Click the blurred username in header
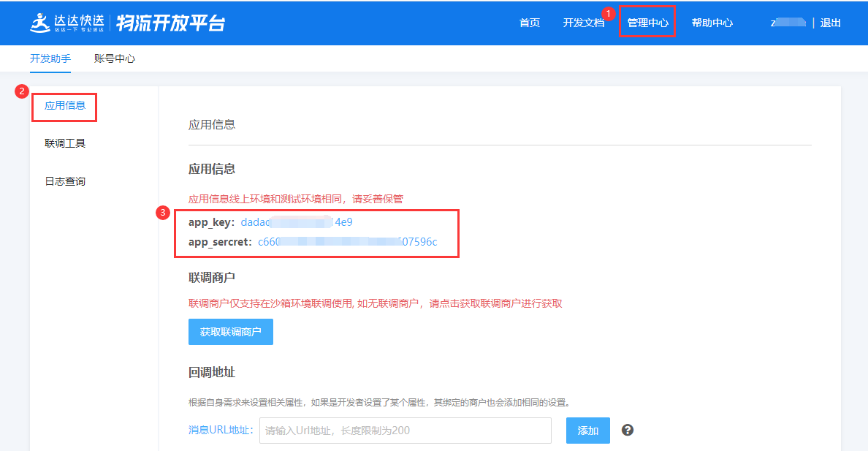The width and height of the screenshot is (868, 451). 788,23
